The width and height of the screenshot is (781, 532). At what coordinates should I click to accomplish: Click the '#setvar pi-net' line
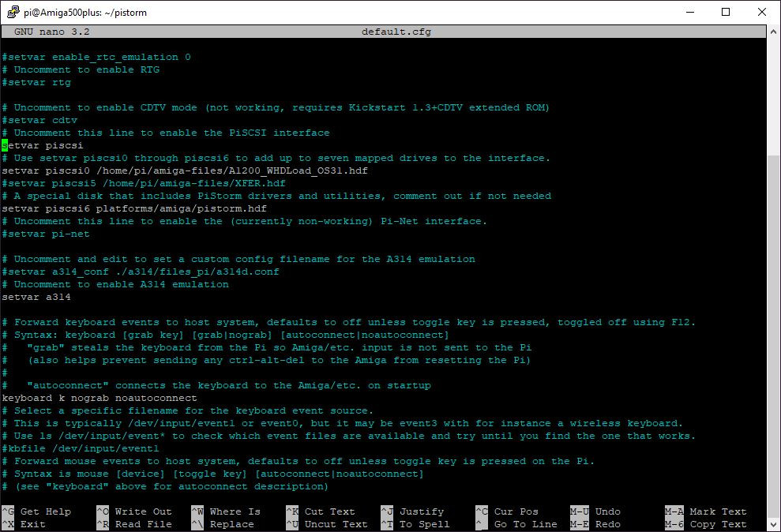coord(46,234)
